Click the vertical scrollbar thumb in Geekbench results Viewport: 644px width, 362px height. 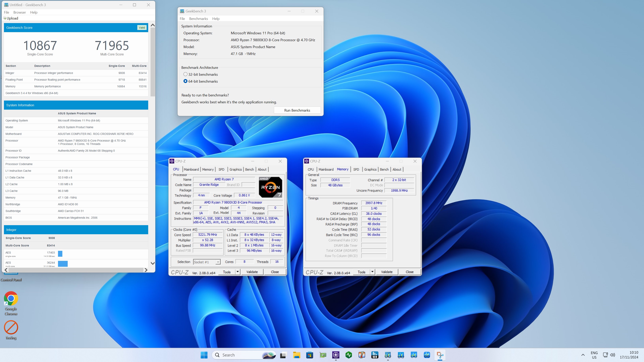[x=153, y=62]
